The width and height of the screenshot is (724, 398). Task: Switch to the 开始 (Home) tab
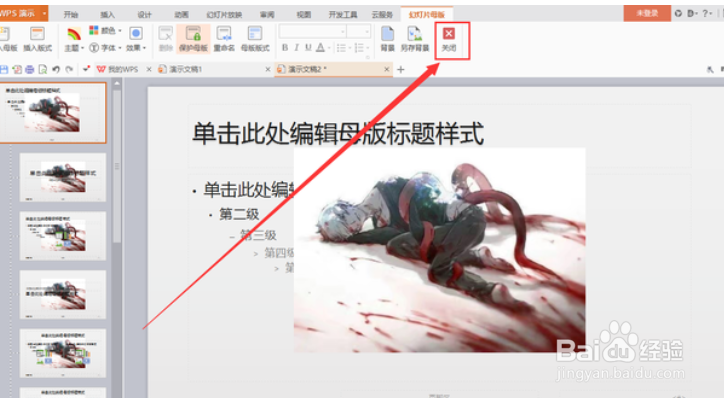coord(71,14)
